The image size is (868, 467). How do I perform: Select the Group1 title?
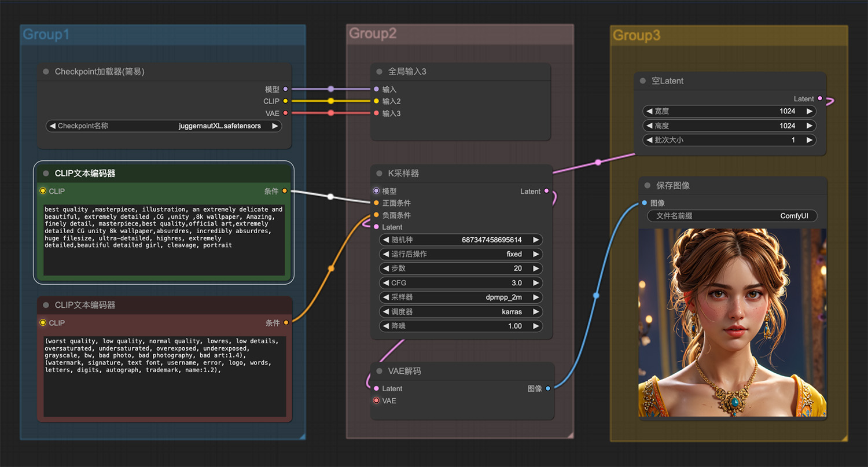[46, 35]
